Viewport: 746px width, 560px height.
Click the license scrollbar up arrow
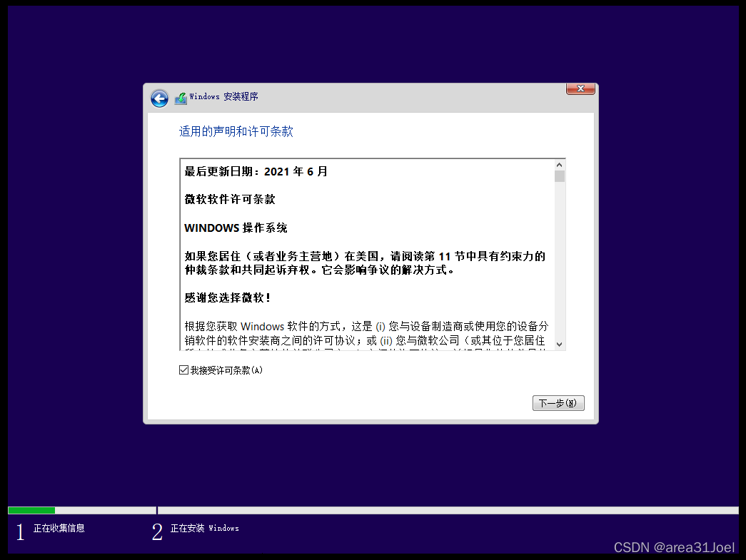pyautogui.click(x=560, y=165)
